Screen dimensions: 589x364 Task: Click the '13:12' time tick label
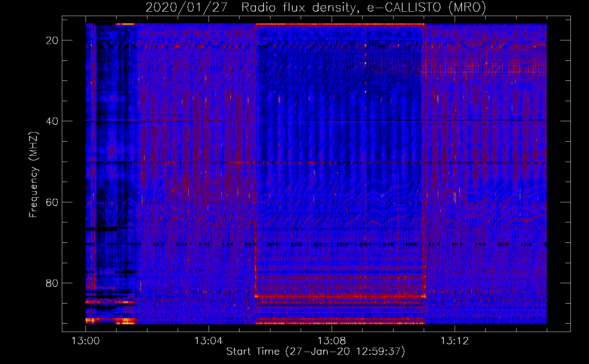[x=454, y=341]
